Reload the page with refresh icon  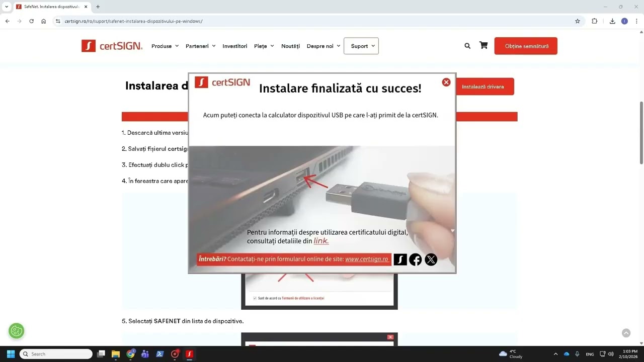(31, 21)
